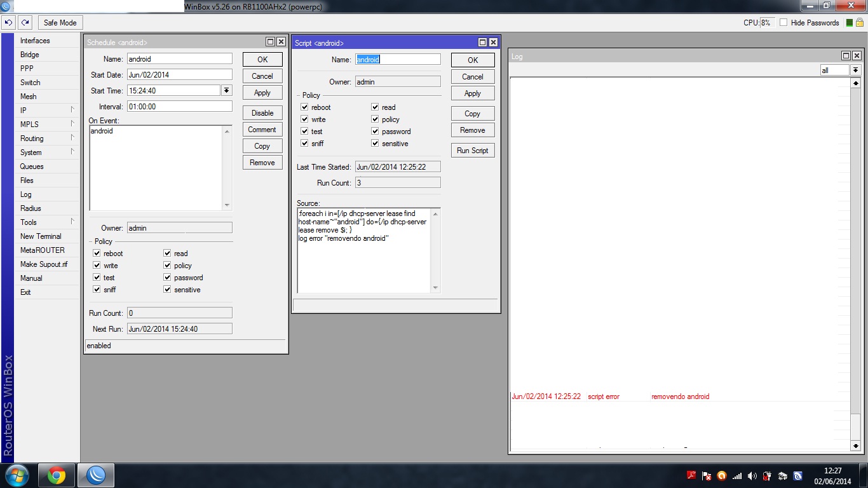
Task: Click Remove in the Script window
Action: click(473, 130)
